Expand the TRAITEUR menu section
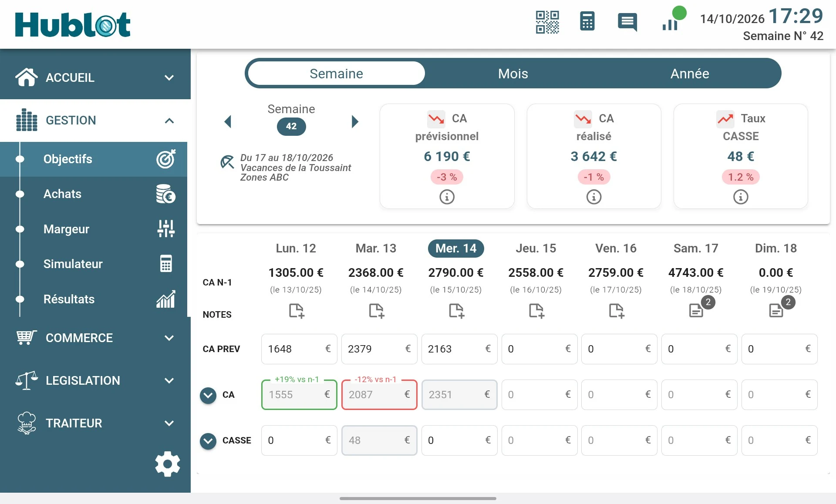836x504 pixels. 95,423
